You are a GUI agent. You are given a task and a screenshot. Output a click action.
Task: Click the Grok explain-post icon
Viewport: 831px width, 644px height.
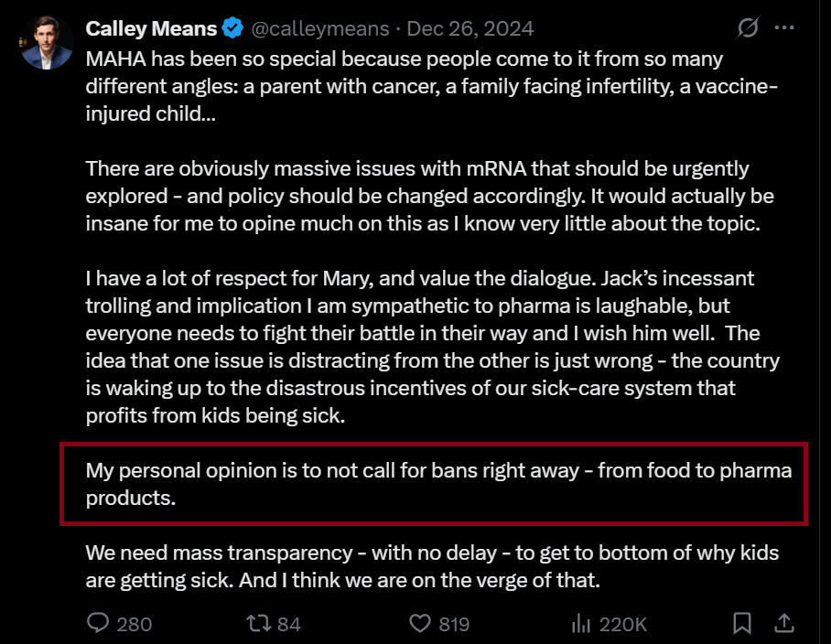tap(748, 27)
